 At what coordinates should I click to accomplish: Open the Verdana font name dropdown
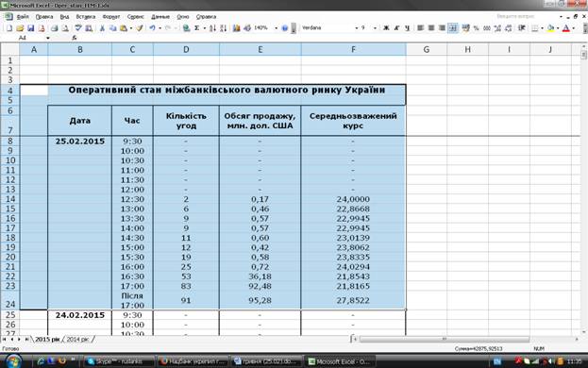[x=356, y=28]
